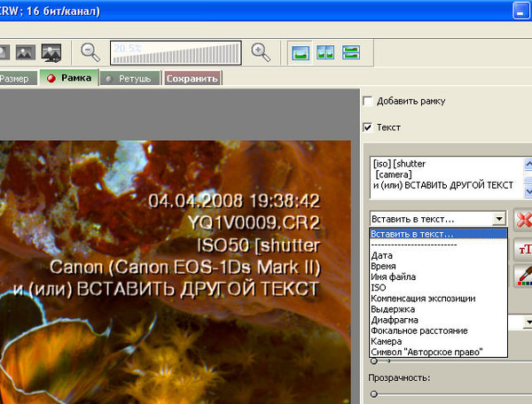Click inside the text template input box
This screenshot has height=404, width=532.
pos(447,177)
